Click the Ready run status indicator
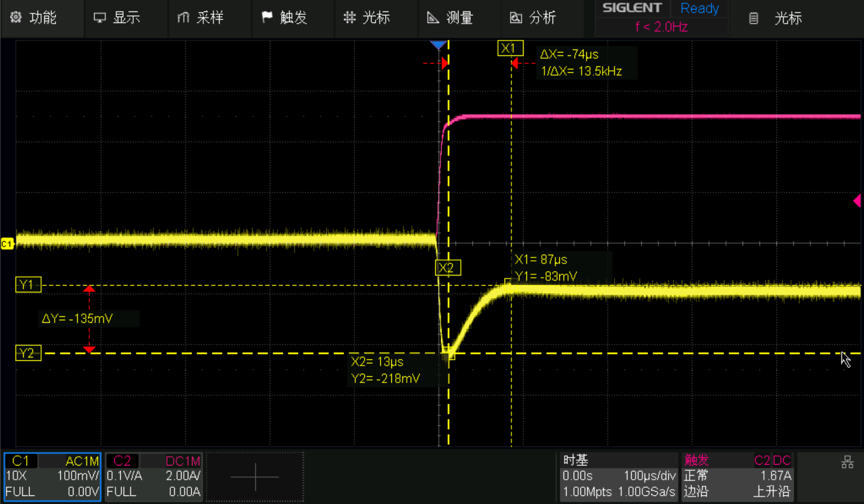 pos(699,9)
